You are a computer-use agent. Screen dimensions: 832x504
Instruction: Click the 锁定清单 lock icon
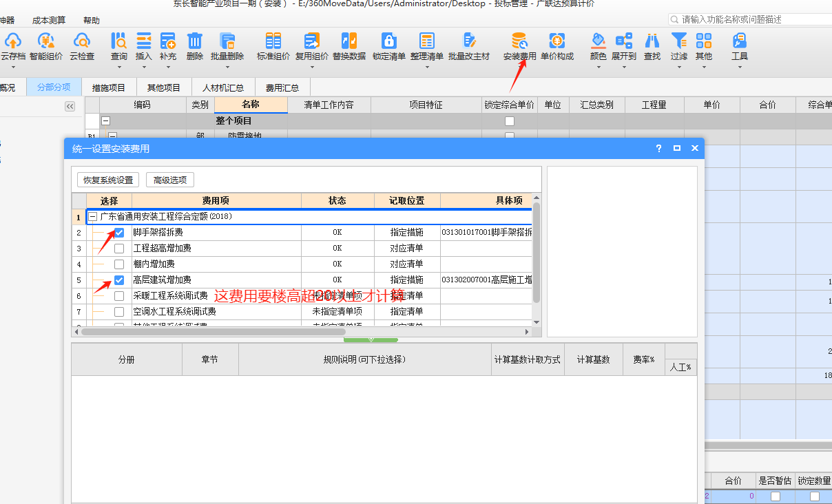[389, 41]
